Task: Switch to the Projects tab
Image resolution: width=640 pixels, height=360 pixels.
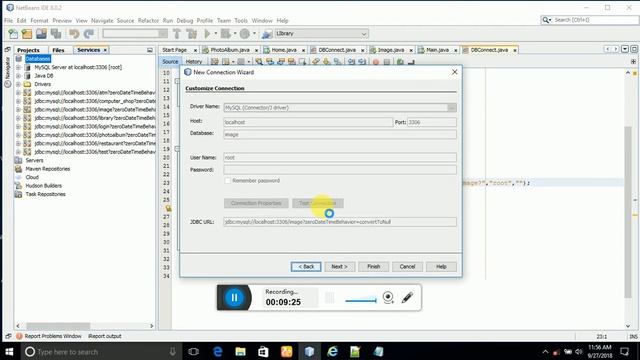Action: 28,50
